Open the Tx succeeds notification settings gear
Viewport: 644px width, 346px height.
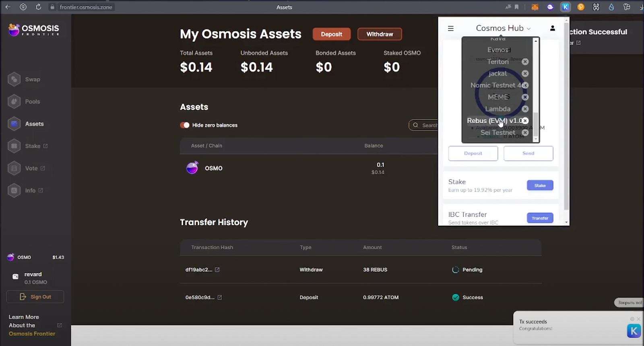tap(632, 319)
